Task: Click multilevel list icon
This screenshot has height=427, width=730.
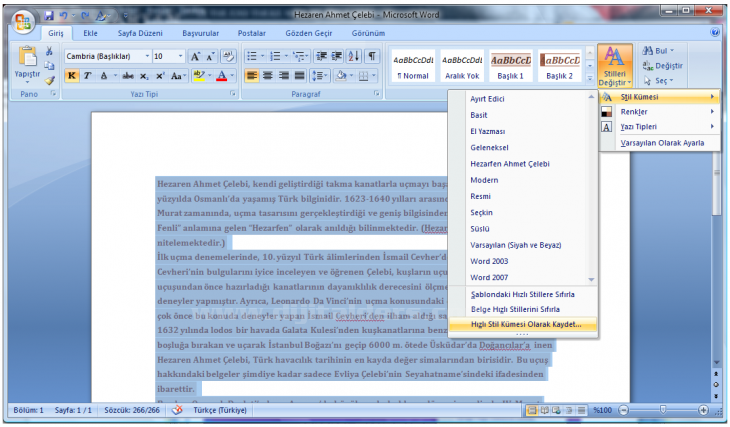Action: click(x=298, y=56)
